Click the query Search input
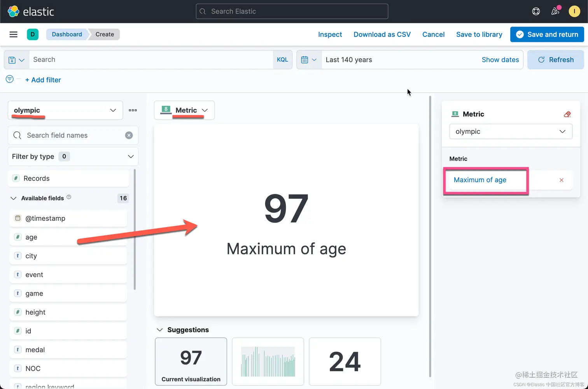The width and height of the screenshot is (588, 389). point(151,60)
